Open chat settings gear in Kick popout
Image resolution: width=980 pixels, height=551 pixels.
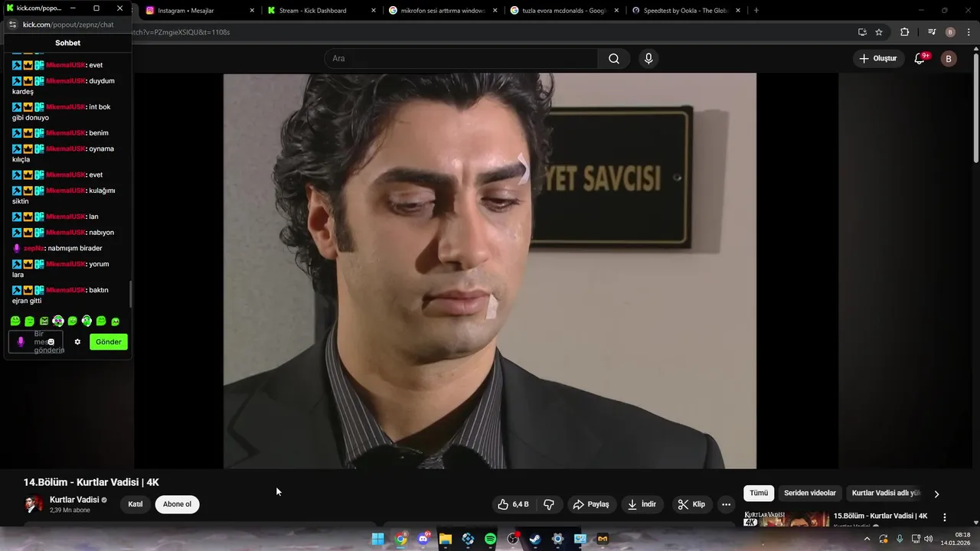click(77, 341)
